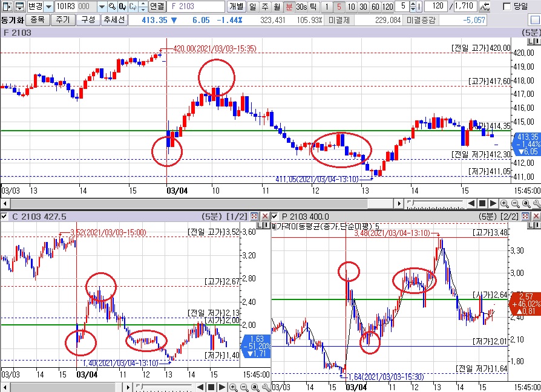Zoom out on the call option chart
The width and height of the screenshot is (541, 392).
pos(244,388)
